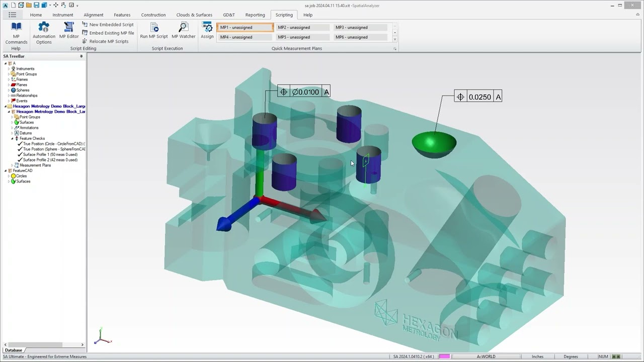
Task: Create a New Embedded Script
Action: point(108,25)
